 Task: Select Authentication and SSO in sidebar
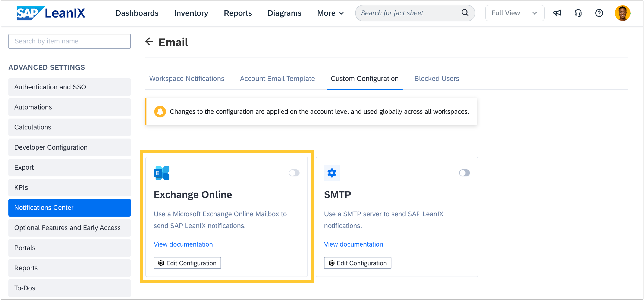coord(69,87)
